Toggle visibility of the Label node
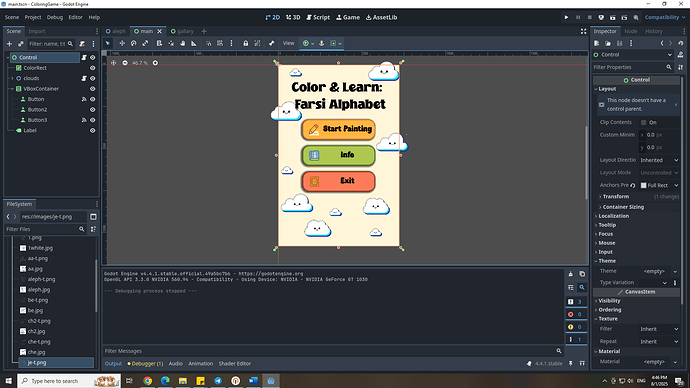The height and width of the screenshot is (388, 690). (92, 131)
